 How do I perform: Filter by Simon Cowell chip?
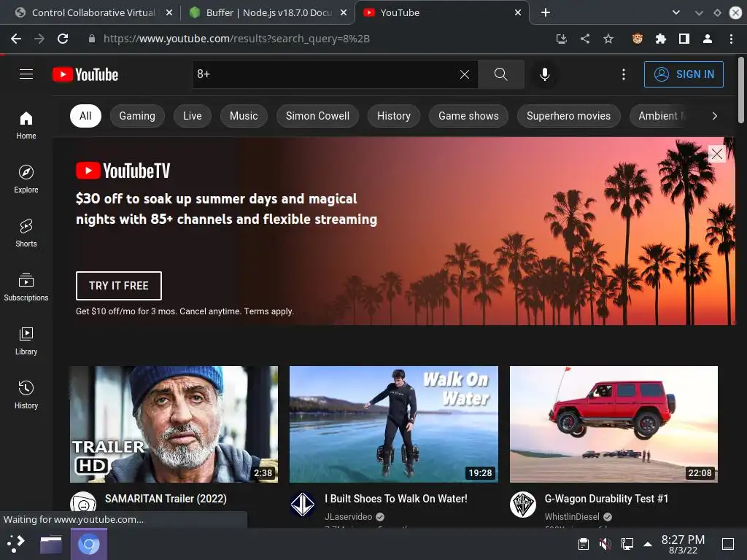coord(317,116)
